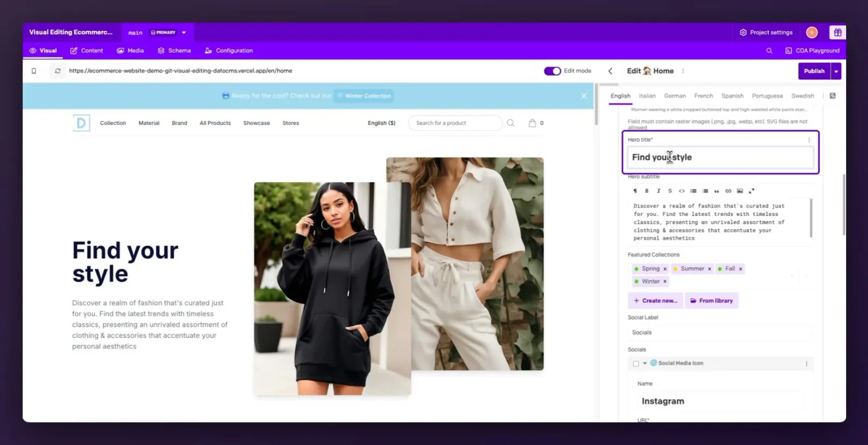Click the search magnifier in top bar

pyautogui.click(x=769, y=51)
